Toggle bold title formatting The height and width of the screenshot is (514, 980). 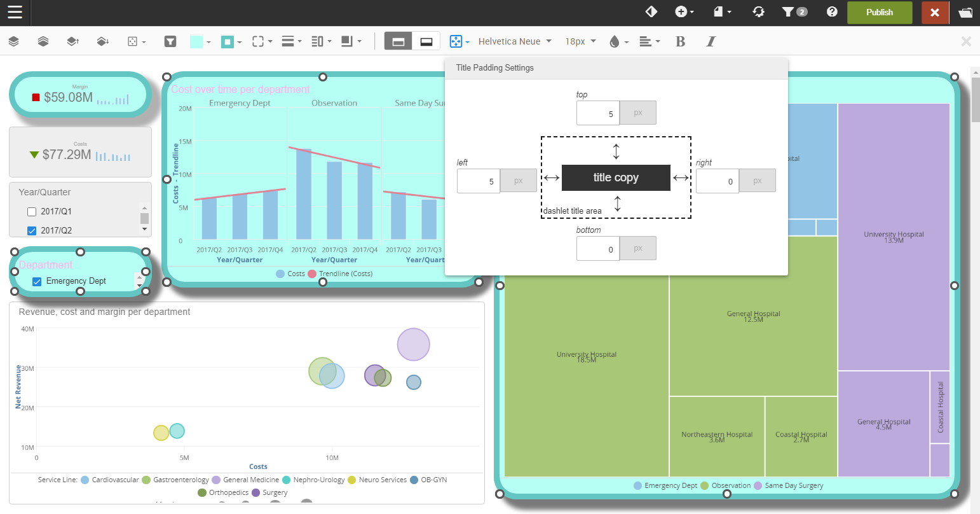pos(680,41)
